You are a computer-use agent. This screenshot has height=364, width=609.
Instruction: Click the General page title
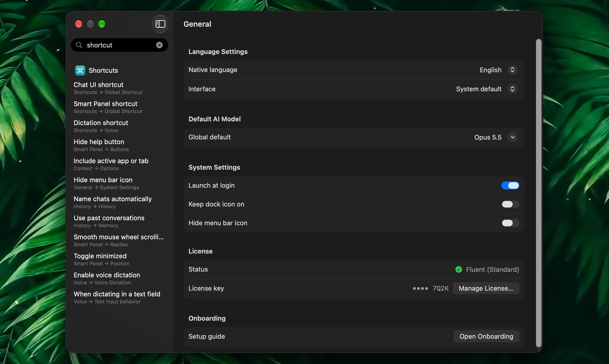pos(197,24)
